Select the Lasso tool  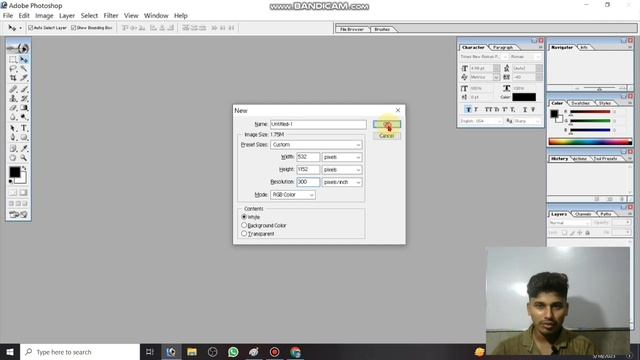click(x=13, y=69)
